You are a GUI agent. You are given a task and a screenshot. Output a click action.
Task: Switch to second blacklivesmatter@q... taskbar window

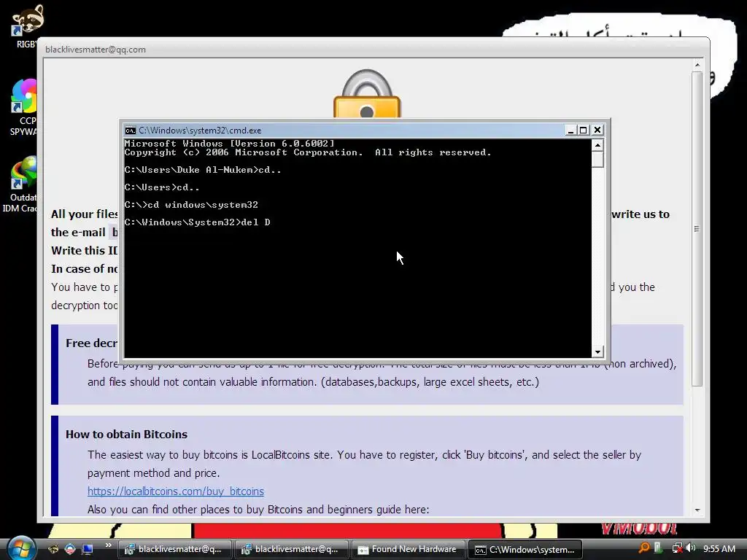(291, 550)
